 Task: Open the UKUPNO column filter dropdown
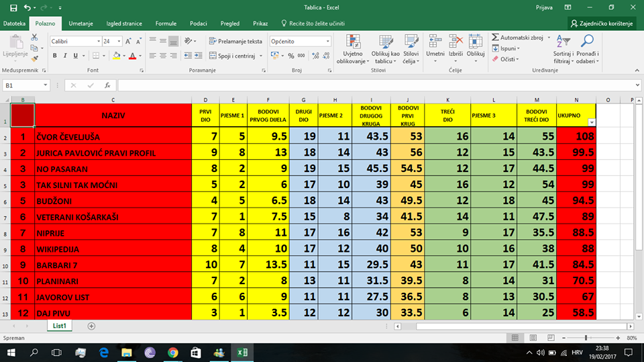click(591, 122)
